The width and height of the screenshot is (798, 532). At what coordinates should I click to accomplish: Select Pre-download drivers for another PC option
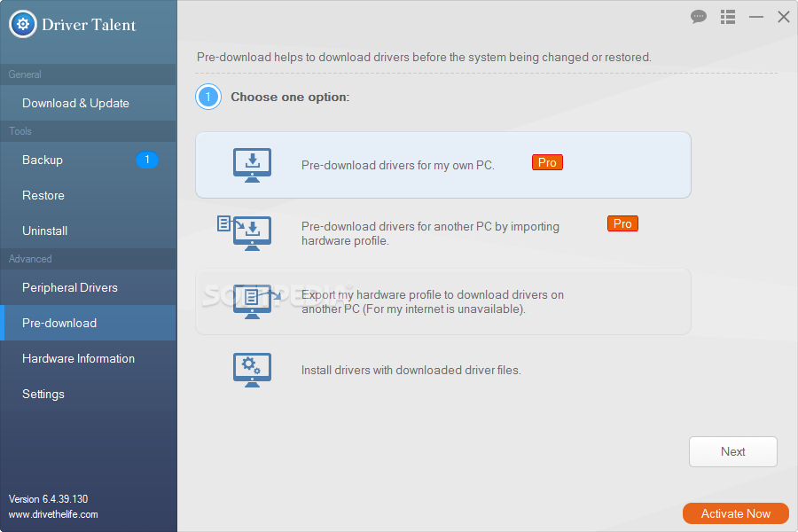pyautogui.click(x=443, y=233)
